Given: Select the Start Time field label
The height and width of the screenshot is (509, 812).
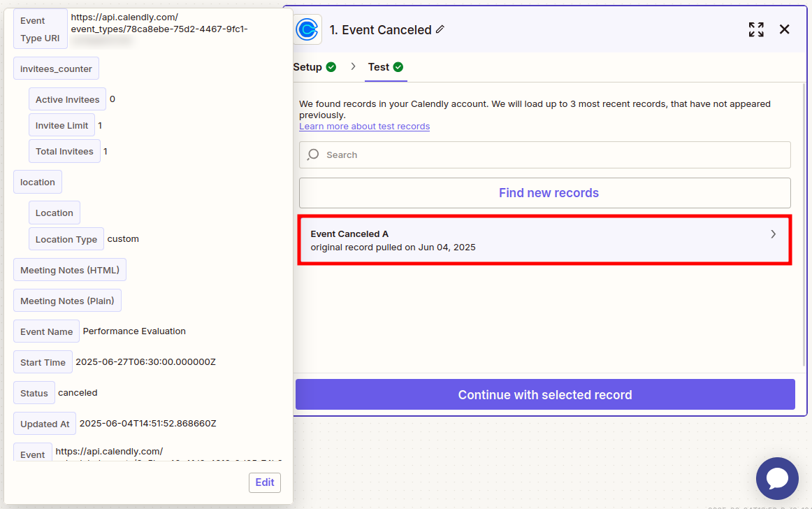Looking at the screenshot, I should click(x=43, y=362).
